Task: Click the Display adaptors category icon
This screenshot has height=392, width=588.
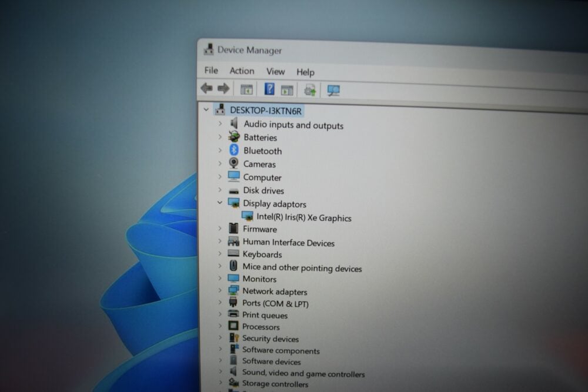Action: click(x=233, y=203)
